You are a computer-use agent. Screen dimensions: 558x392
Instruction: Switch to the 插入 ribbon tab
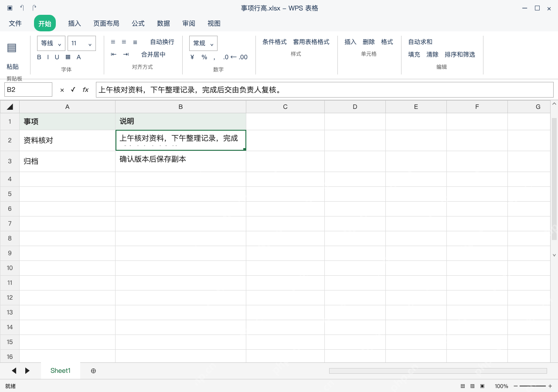coord(75,23)
